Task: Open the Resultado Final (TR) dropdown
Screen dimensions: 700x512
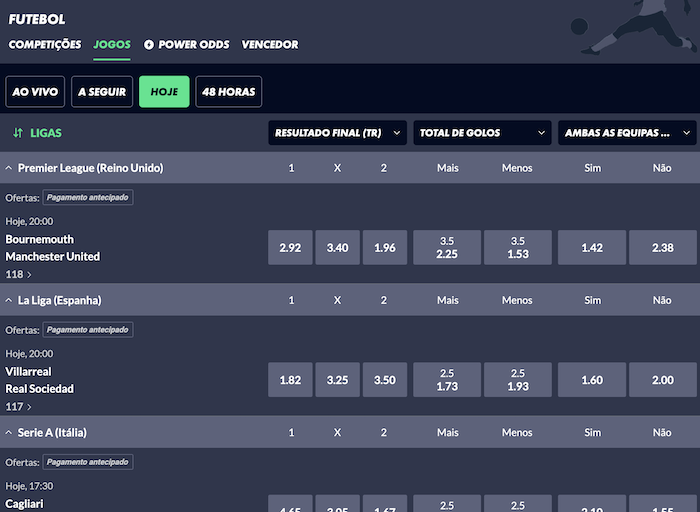Action: pos(338,132)
